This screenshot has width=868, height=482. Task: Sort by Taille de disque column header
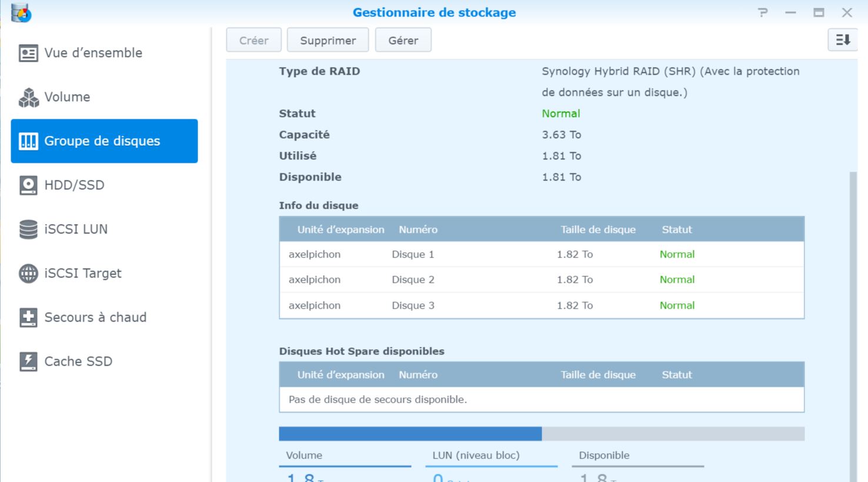pos(598,229)
